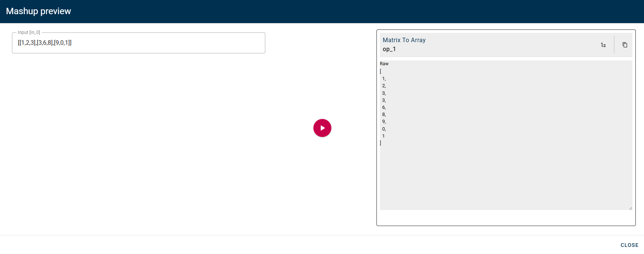Click the value 6 in raw output

(x=384, y=107)
